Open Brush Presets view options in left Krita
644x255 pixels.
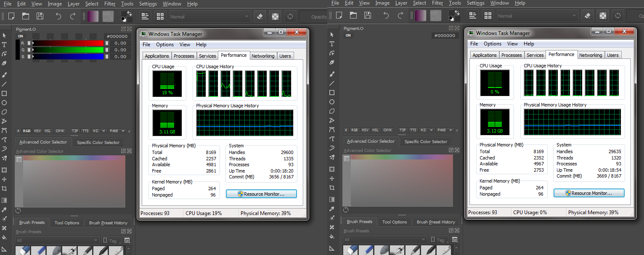[127, 240]
